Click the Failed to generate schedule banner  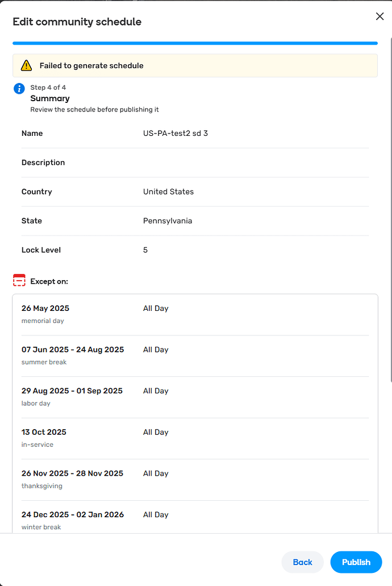(195, 66)
